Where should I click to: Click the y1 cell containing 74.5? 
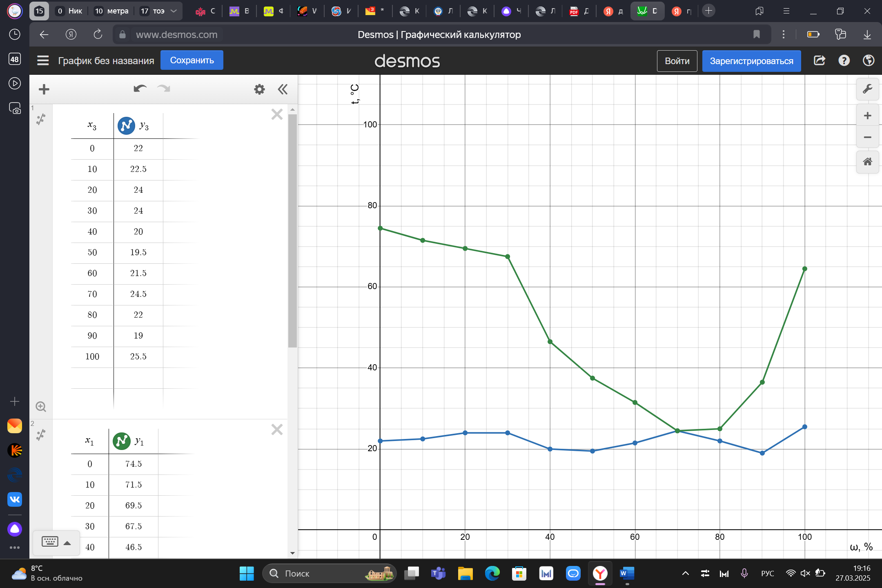pos(134,464)
